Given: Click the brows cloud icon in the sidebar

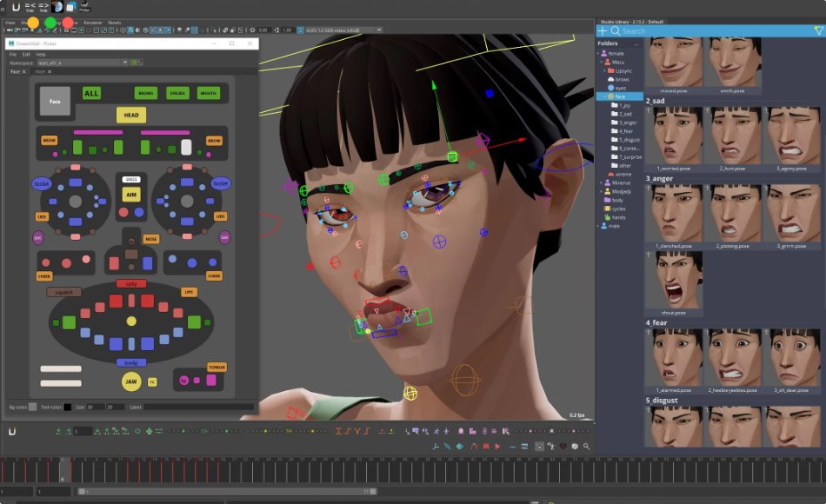Looking at the screenshot, I should click(611, 78).
